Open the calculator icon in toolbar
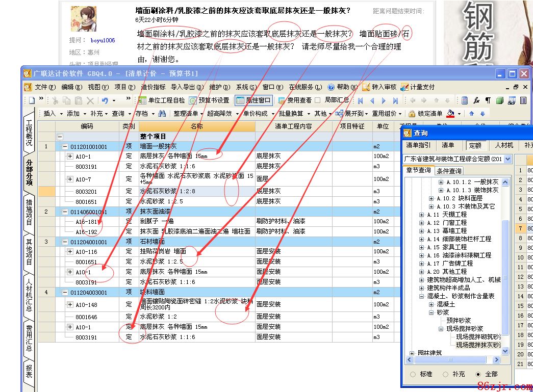Screen dimensions: 533x392 [464, 100]
